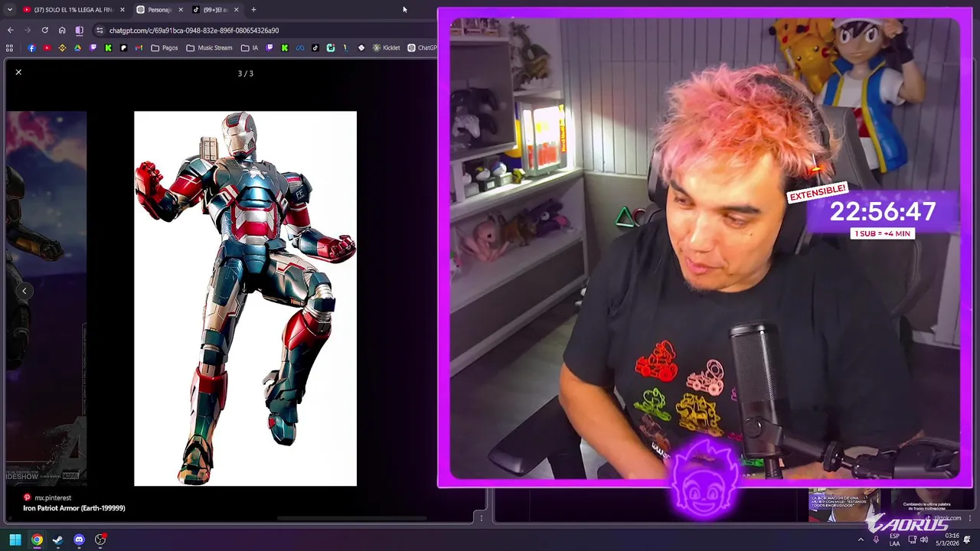This screenshot has height=551, width=980.
Task: Open the network tray icon
Action: 912,540
